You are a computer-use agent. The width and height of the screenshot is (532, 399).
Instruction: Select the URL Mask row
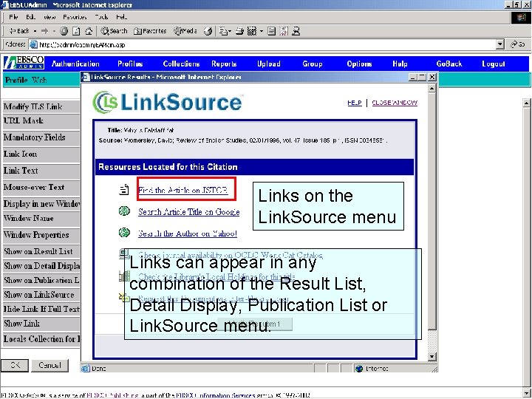(41, 121)
